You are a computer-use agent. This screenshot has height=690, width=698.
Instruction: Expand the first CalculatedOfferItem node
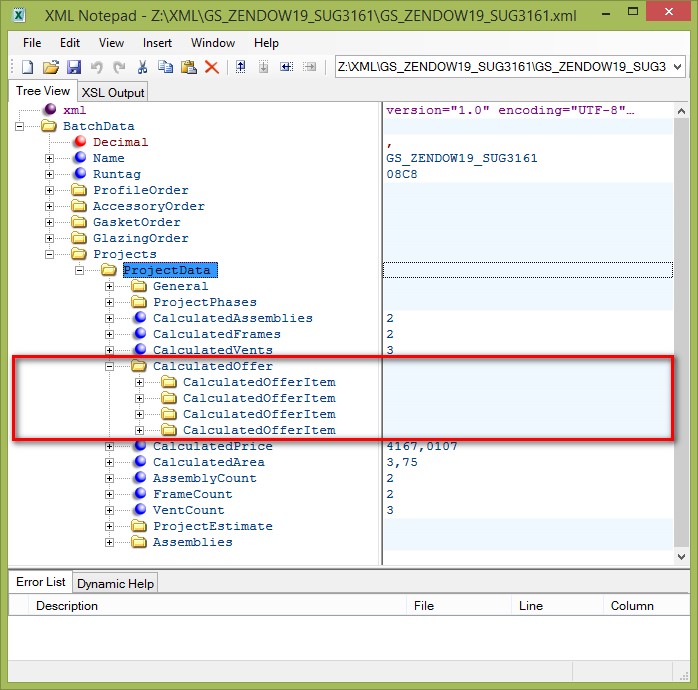click(x=139, y=383)
